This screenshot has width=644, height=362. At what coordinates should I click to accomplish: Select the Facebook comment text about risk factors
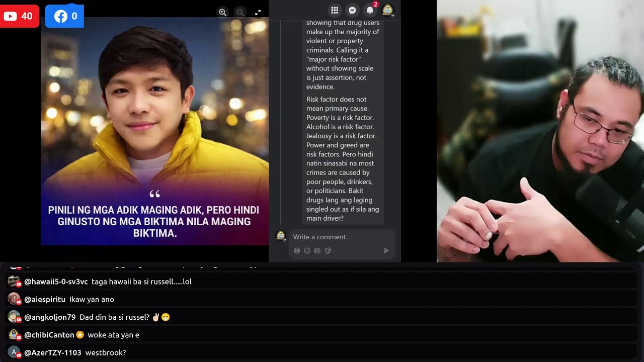pyautogui.click(x=343, y=159)
